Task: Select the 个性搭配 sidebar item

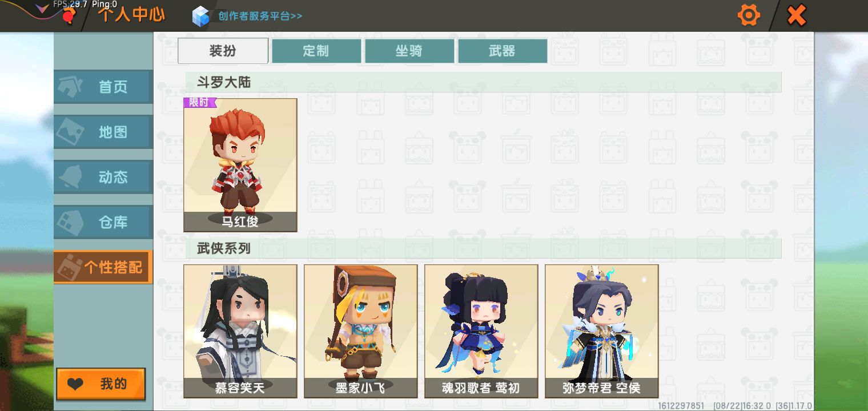Action: [x=103, y=267]
